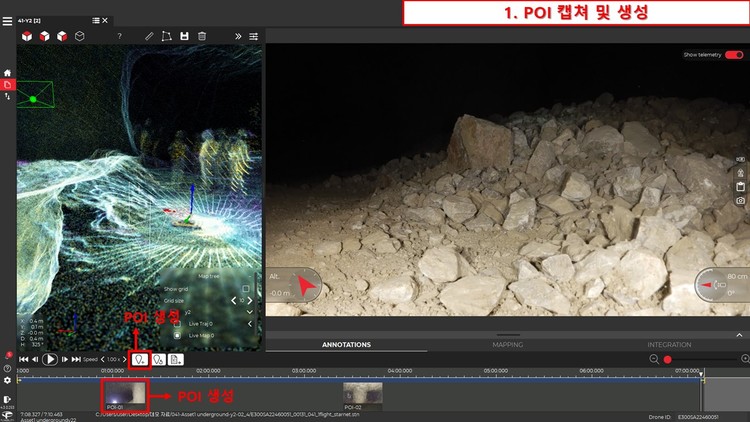Select the polygon area tool

pyautogui.click(x=166, y=36)
